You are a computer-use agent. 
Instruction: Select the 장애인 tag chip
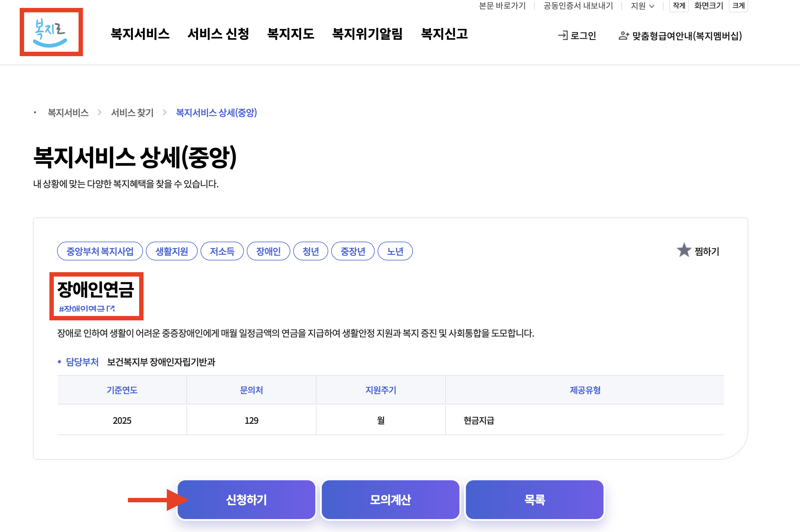268,251
